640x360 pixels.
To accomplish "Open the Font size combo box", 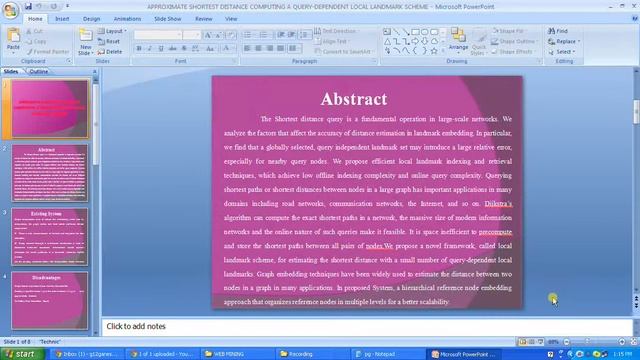I will 191,35.
